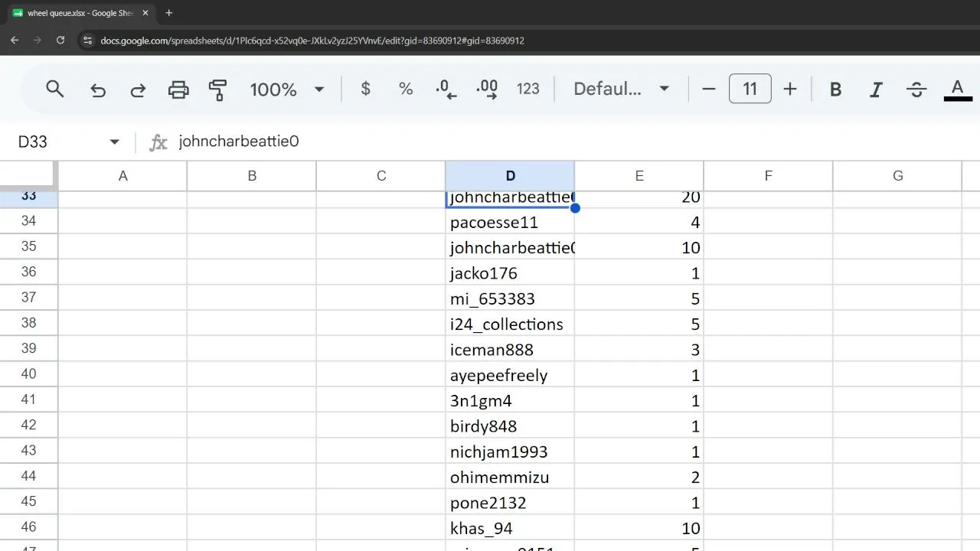This screenshot has width=980, height=551.
Task: Click cell containing 3n1gm4
Action: (510, 400)
